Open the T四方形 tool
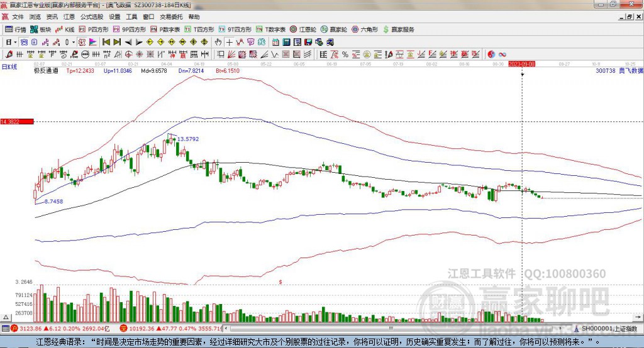The image size is (644, 348). tap(199, 30)
